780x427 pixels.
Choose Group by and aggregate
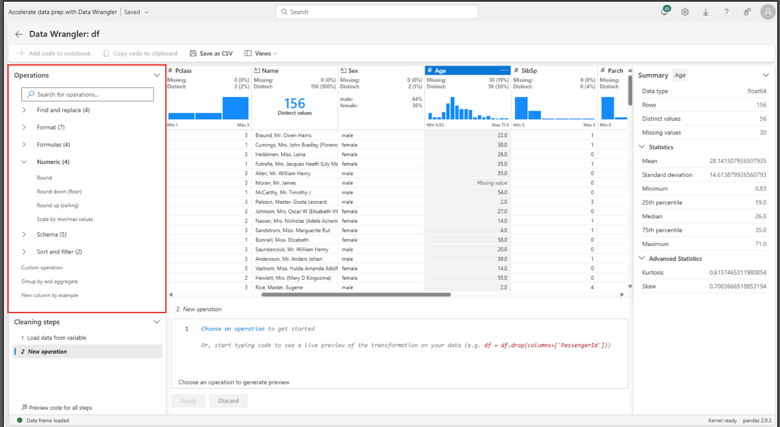click(x=49, y=282)
